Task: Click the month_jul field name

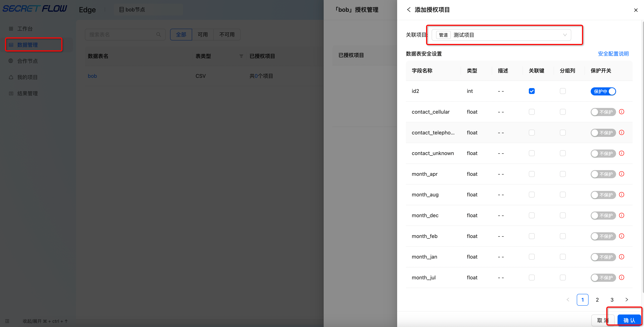Action: point(424,277)
